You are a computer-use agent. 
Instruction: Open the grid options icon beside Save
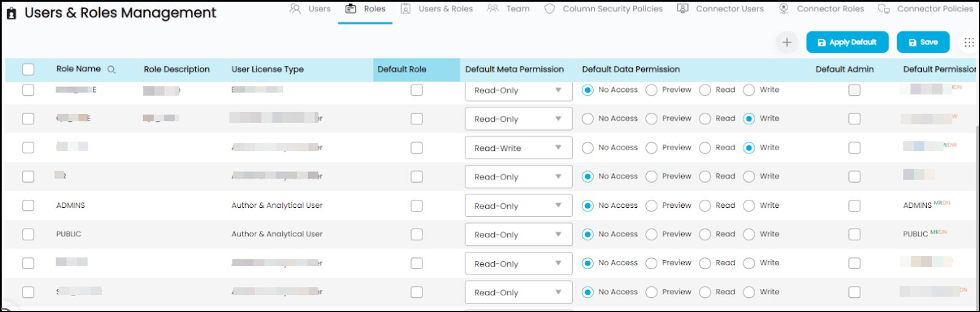click(x=968, y=42)
